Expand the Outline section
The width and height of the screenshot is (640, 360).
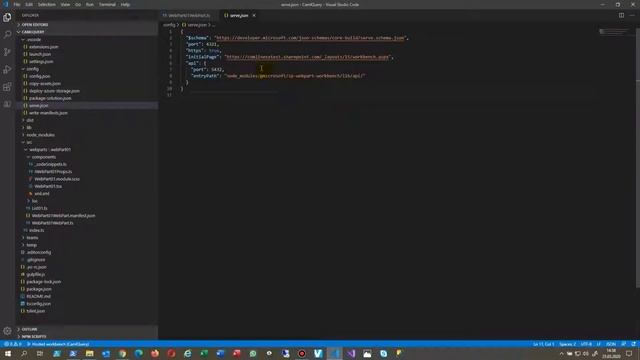(87, 329)
